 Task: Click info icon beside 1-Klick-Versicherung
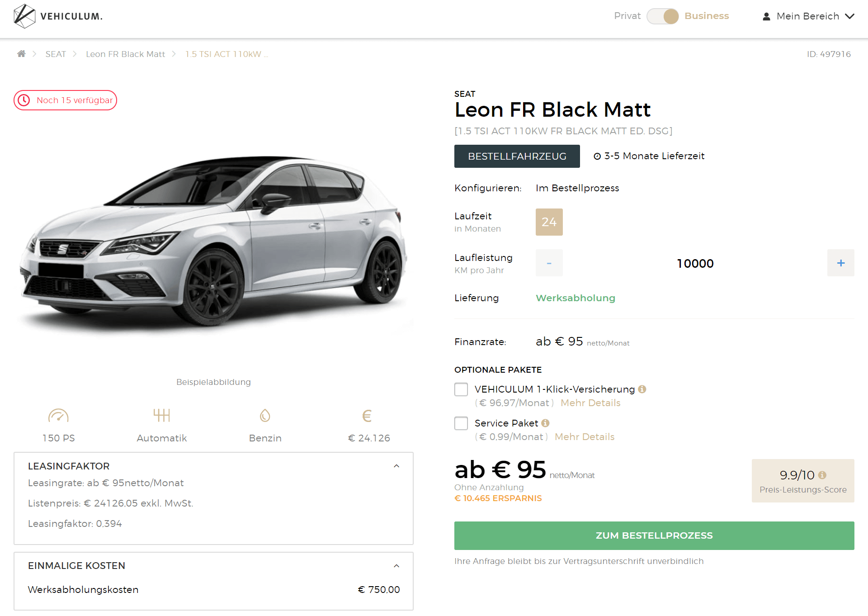click(x=642, y=389)
